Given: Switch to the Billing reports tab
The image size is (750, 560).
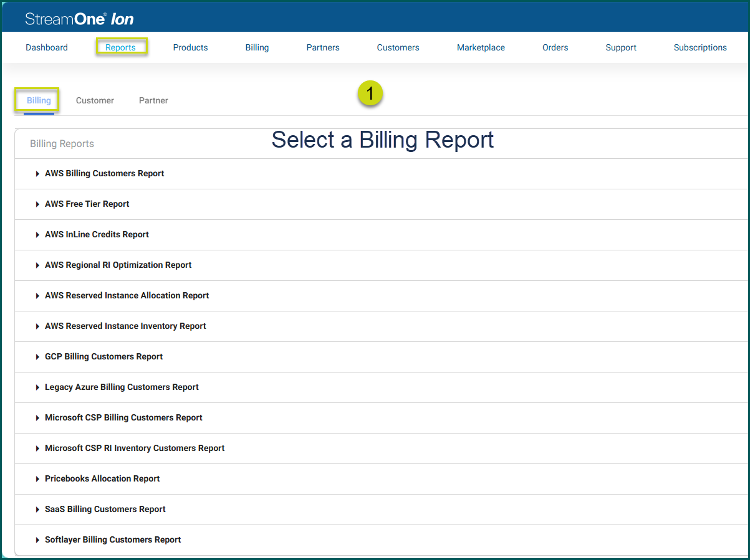Looking at the screenshot, I should 39,100.
